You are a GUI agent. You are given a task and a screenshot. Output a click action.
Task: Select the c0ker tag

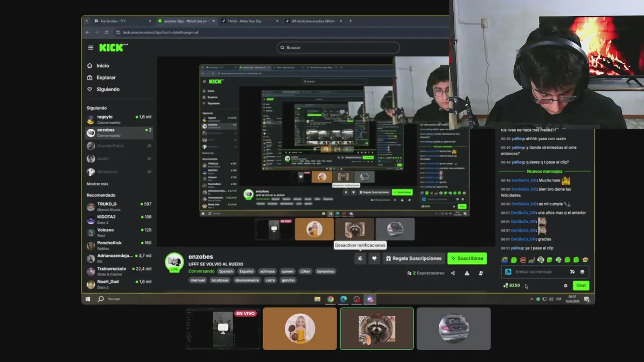pos(305,271)
